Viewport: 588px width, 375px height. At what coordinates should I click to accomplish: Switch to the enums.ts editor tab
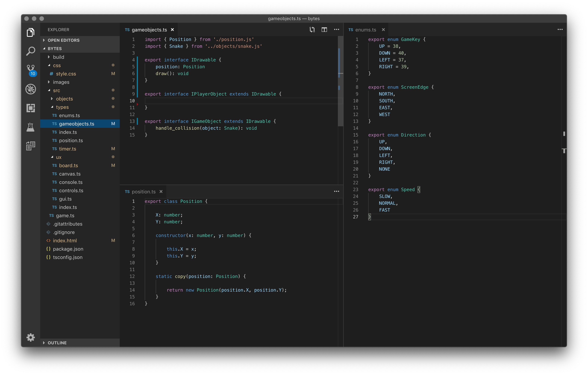pyautogui.click(x=366, y=29)
